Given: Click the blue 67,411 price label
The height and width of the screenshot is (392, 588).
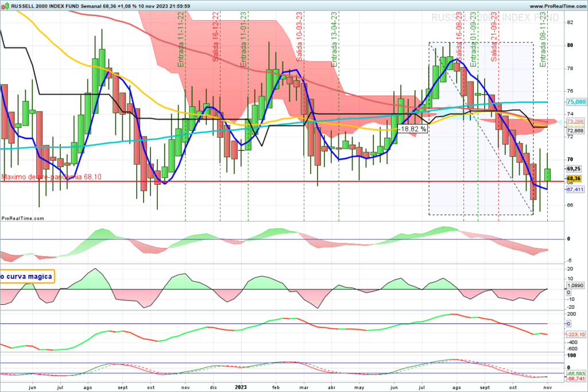Looking at the screenshot, I should click(575, 189).
